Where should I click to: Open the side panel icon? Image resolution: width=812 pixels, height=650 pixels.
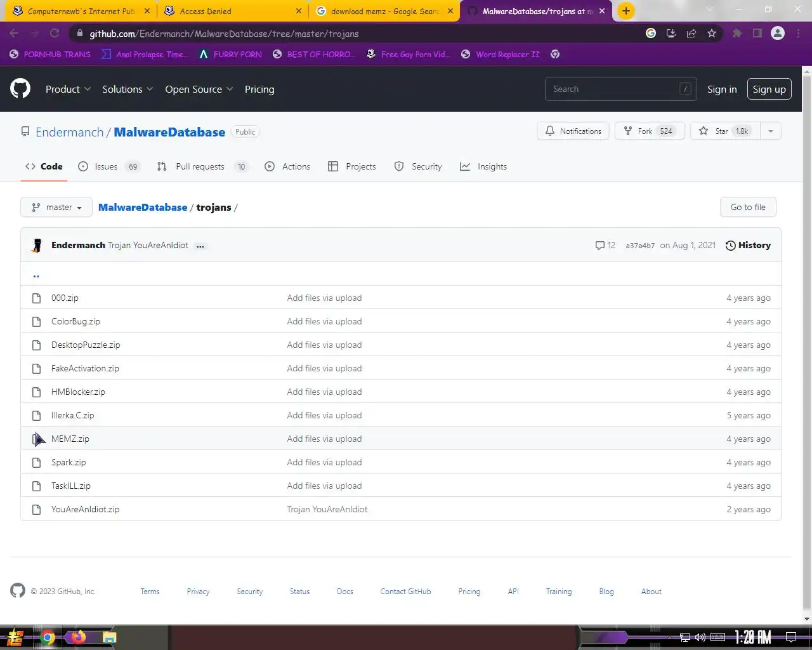757,33
